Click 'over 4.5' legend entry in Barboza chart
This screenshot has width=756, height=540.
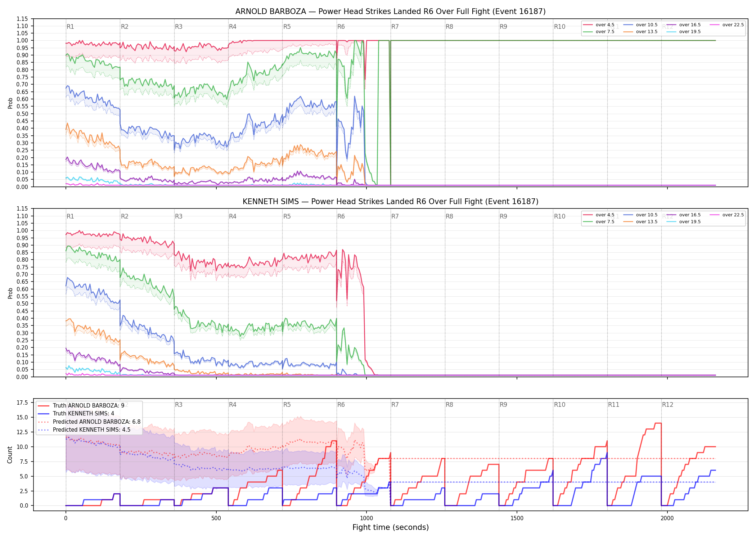pyautogui.click(x=599, y=25)
